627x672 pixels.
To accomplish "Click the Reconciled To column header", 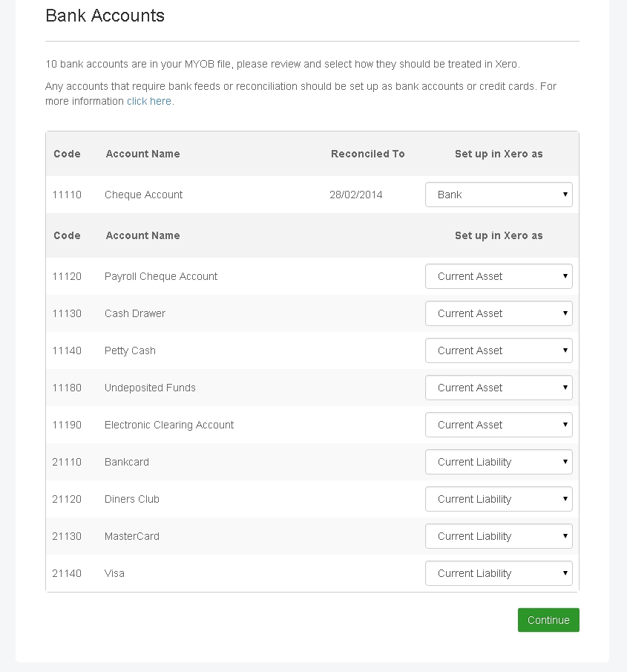I will pyautogui.click(x=368, y=154).
